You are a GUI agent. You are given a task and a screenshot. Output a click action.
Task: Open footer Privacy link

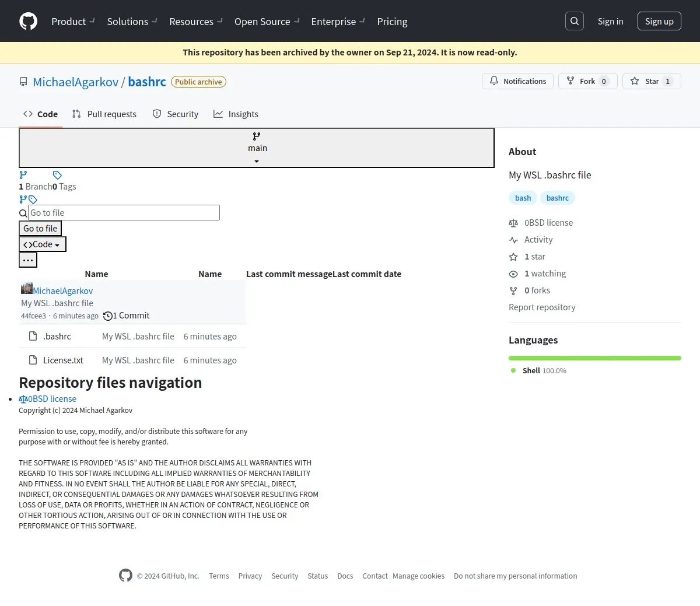pos(250,576)
